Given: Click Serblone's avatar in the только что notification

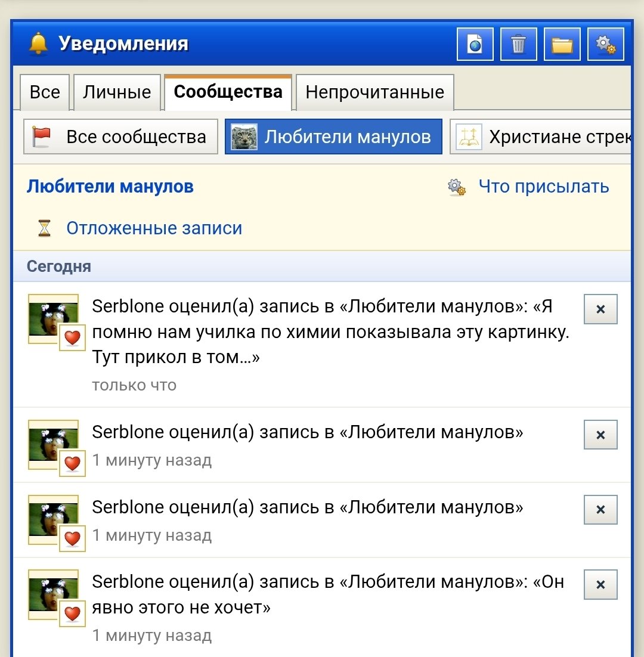Looking at the screenshot, I should 53,319.
